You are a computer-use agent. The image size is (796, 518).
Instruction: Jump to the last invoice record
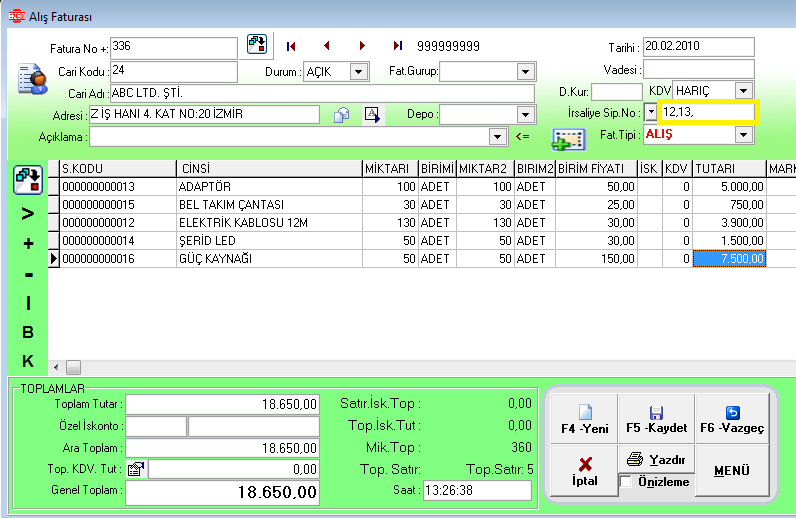coord(397,46)
